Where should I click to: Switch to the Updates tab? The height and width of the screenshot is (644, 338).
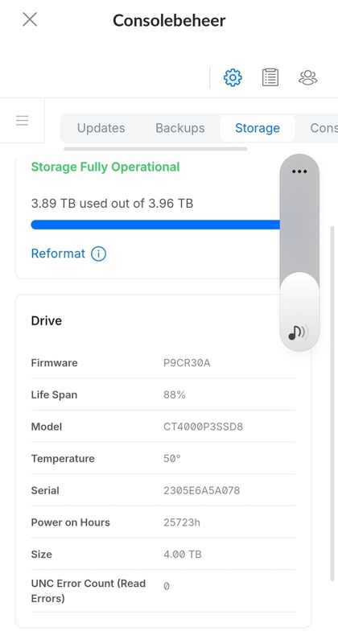(x=101, y=128)
